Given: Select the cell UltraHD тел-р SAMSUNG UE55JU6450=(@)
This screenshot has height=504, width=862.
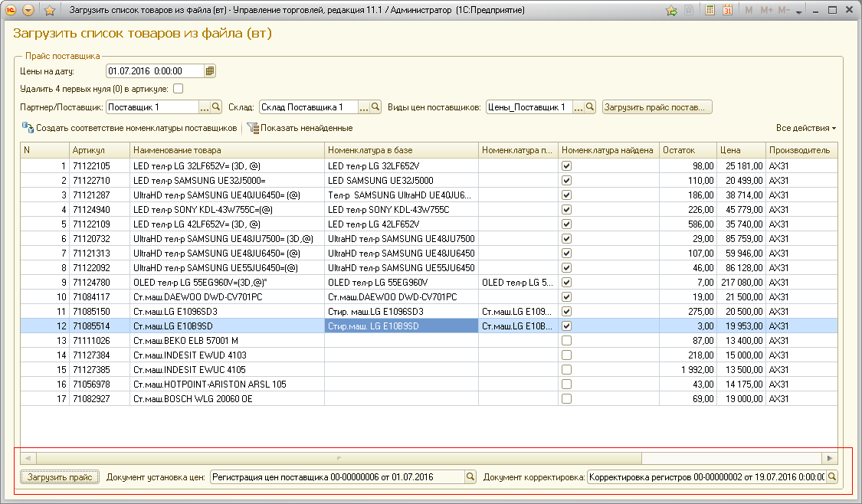Looking at the screenshot, I should click(x=227, y=267).
